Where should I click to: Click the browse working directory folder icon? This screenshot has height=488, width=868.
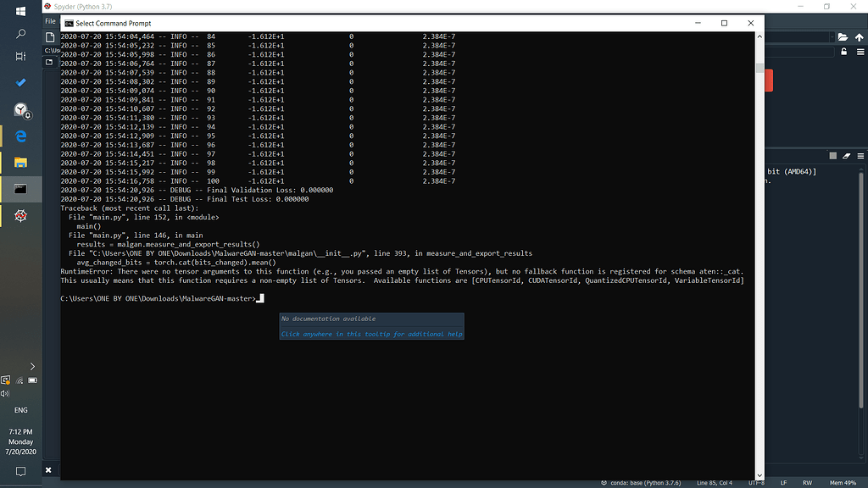pyautogui.click(x=843, y=37)
